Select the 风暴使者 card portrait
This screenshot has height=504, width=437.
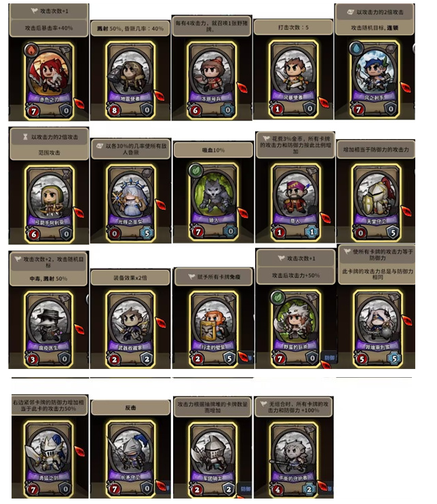point(293,71)
